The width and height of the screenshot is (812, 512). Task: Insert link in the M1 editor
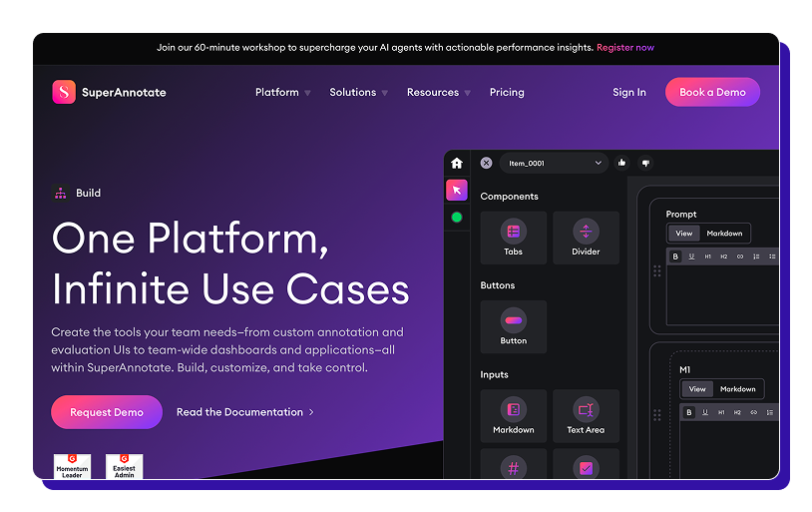pos(753,412)
